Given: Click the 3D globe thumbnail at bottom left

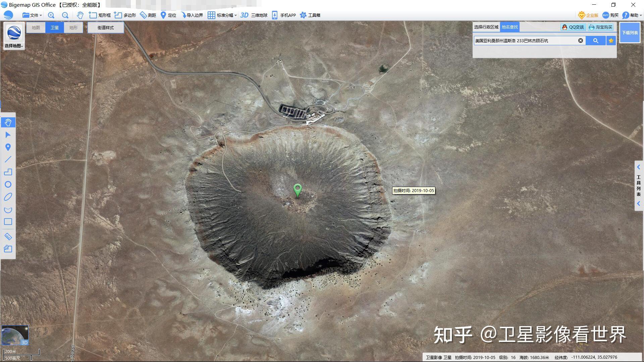Looking at the screenshot, I should (x=15, y=335).
